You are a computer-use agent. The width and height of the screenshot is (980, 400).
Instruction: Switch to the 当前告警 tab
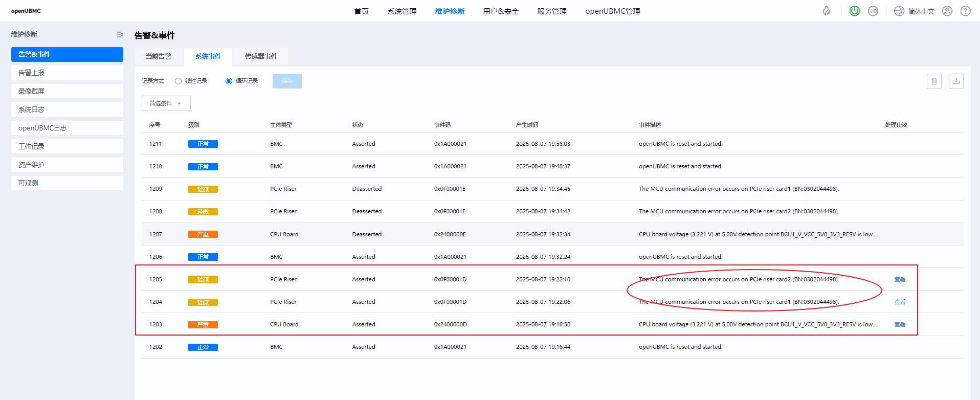tap(159, 56)
